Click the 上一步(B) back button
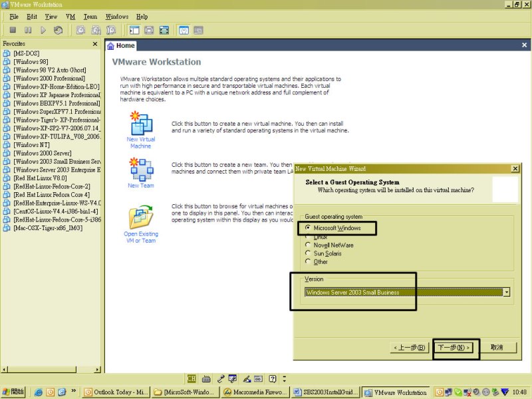Image resolution: width=532 pixels, height=399 pixels. coord(410,347)
